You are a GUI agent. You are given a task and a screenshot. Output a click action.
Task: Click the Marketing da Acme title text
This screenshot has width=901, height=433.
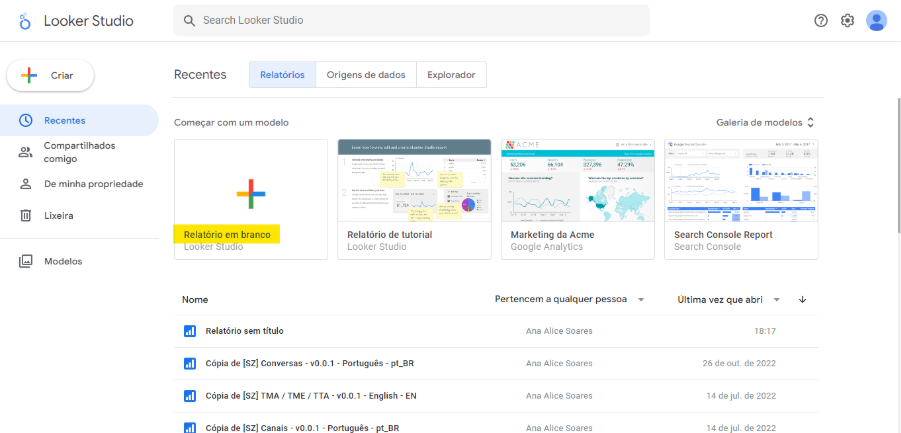tap(552, 235)
